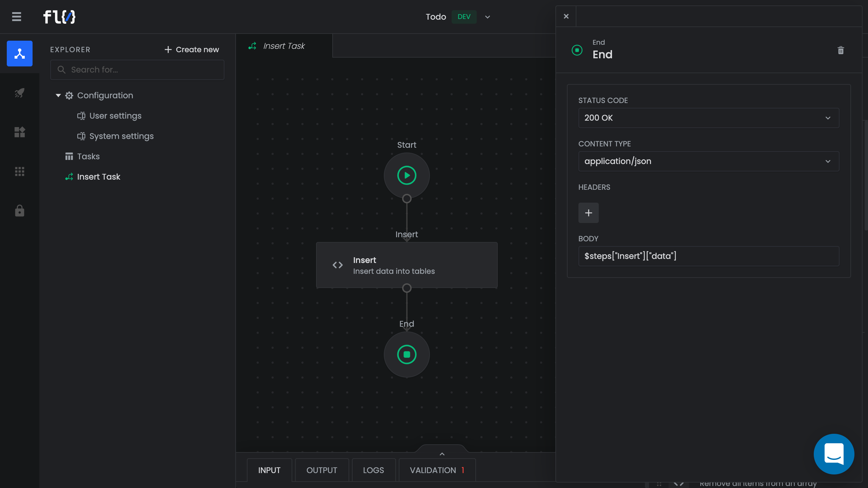Screen dimensions: 868x488
Task: Click the End title in panel
Action: [x=603, y=55]
